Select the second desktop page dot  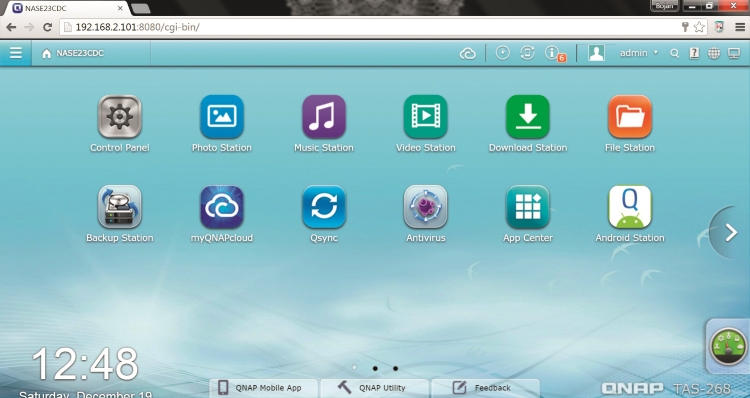(375, 368)
